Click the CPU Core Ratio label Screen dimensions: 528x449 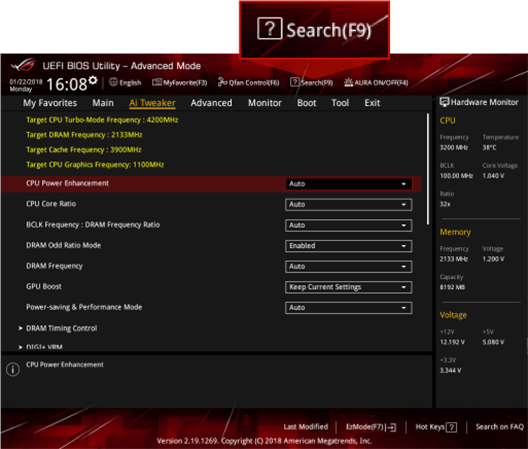point(51,204)
